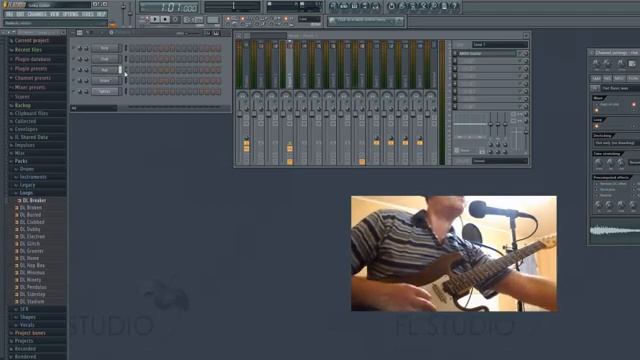This screenshot has width=640, height=360.
Task: Click the Hat channel pan knob
Action: (x=80, y=70)
